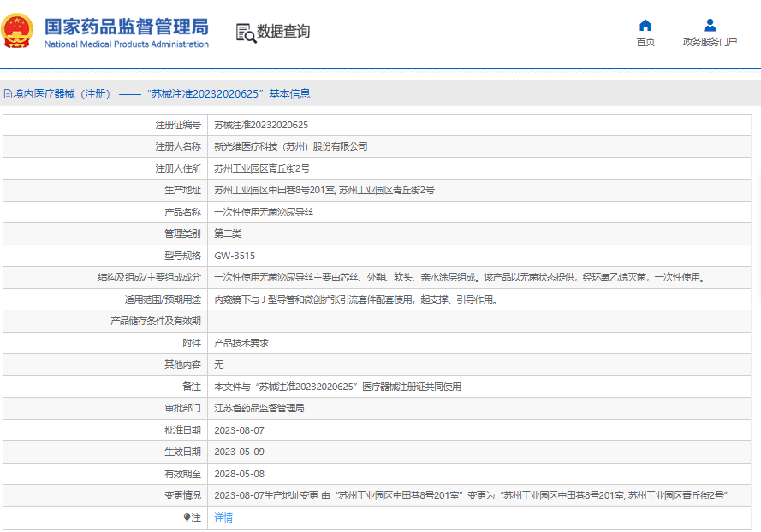Click 国家药品监督管理局 title
761x532 pixels.
tap(126, 27)
